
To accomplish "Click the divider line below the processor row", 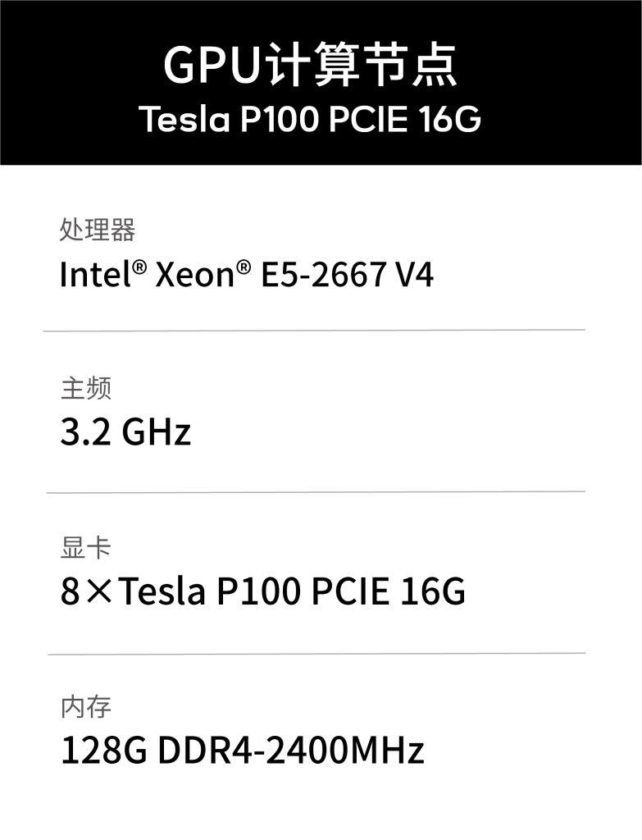I will [x=315, y=331].
